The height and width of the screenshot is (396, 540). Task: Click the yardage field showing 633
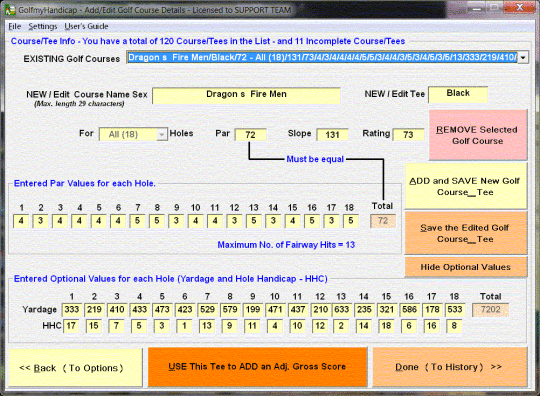(x=341, y=310)
